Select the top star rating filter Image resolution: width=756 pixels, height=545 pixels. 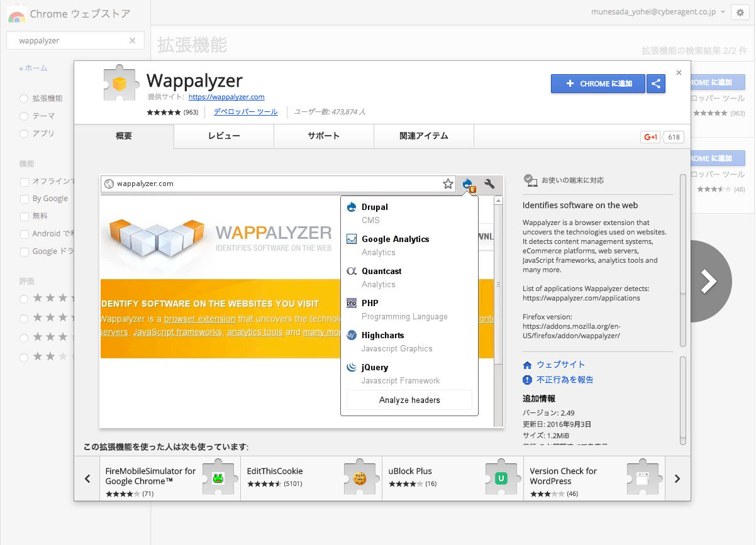24,299
